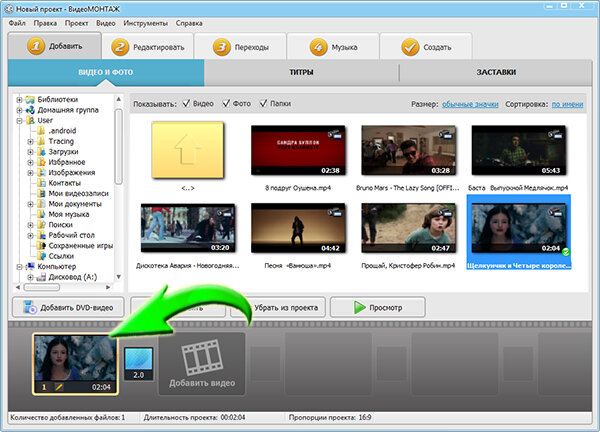Open the Музыка step tab

[x=333, y=47]
